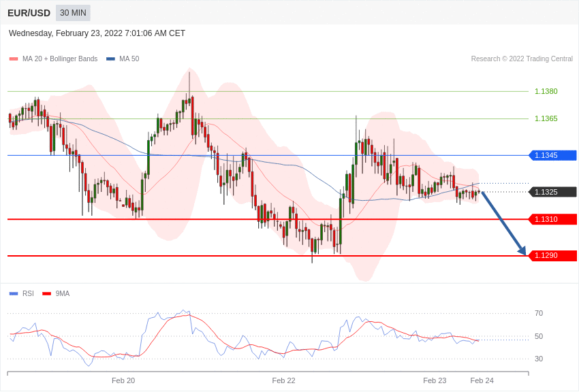This screenshot has height=392, width=579.
Task: Click the 9MA legend label
Action: click(63, 293)
